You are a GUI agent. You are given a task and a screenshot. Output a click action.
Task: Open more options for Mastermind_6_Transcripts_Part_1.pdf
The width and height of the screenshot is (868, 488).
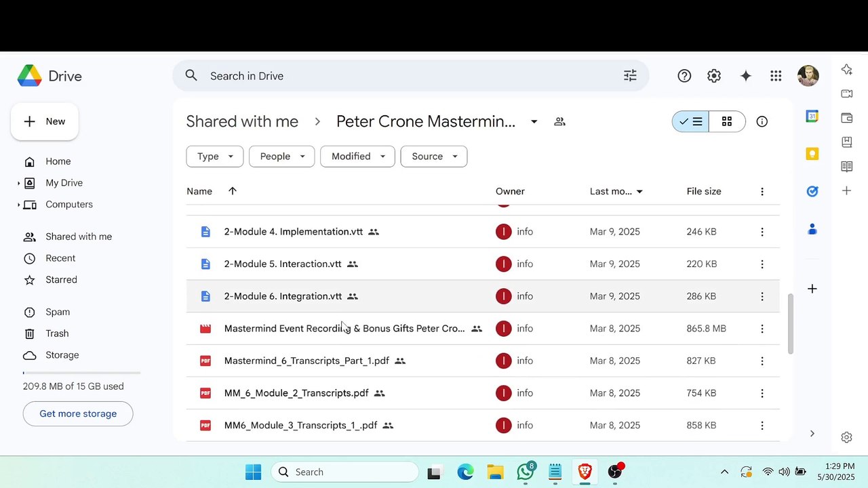point(762,361)
